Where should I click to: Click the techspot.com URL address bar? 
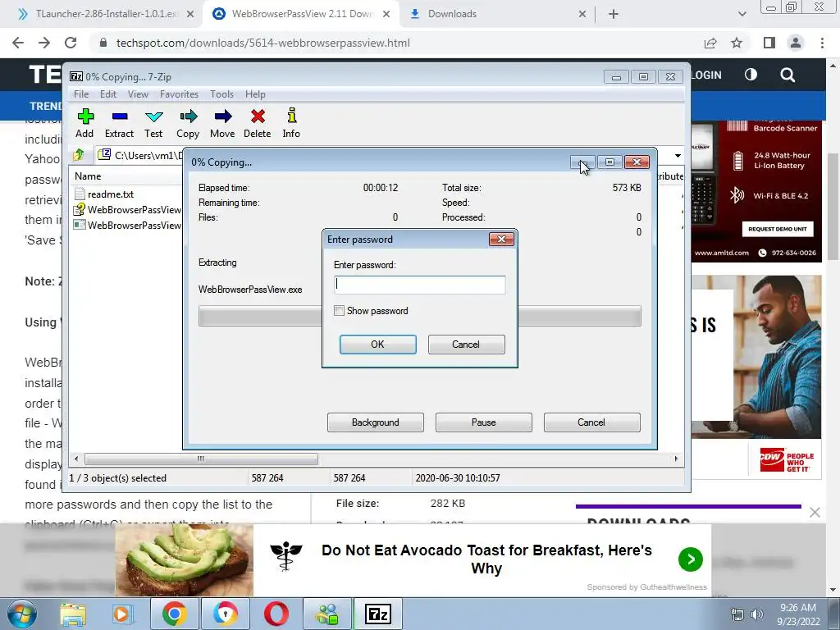coord(262,43)
